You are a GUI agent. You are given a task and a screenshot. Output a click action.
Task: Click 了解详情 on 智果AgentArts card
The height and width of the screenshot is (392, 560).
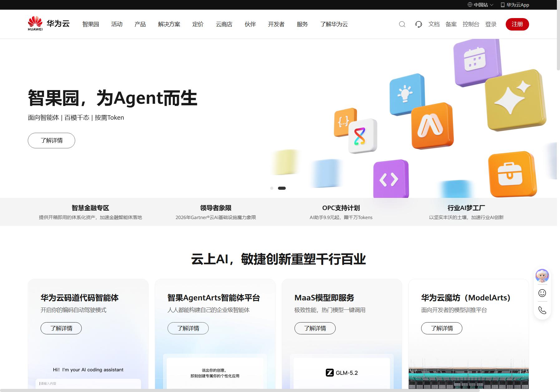[188, 328]
